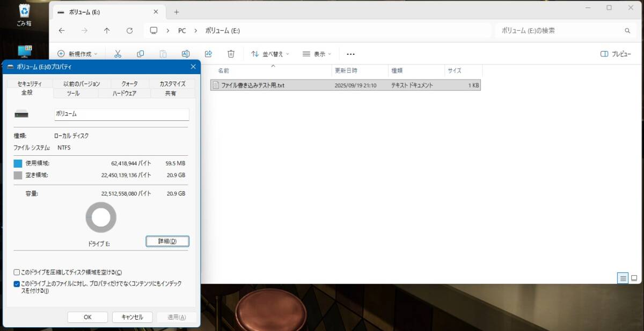Click the 詳細(D) button
Screen dimensions: 644x331
pos(167,241)
